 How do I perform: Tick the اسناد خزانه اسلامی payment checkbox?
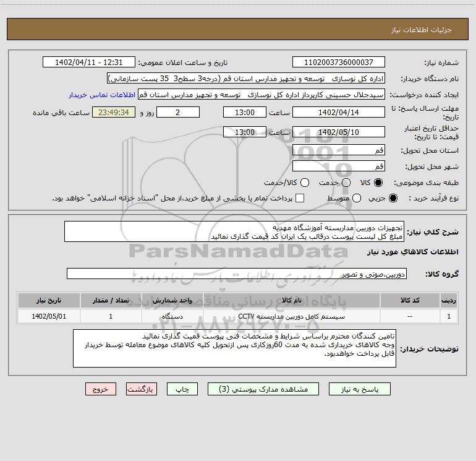pos(300,198)
